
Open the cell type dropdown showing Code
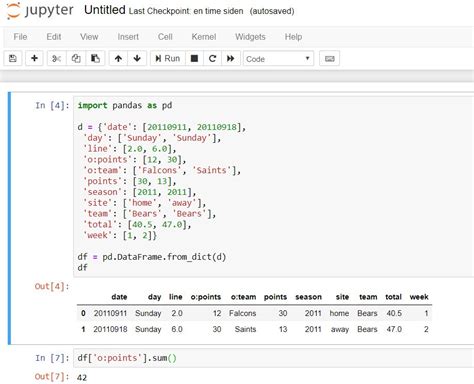click(x=278, y=59)
